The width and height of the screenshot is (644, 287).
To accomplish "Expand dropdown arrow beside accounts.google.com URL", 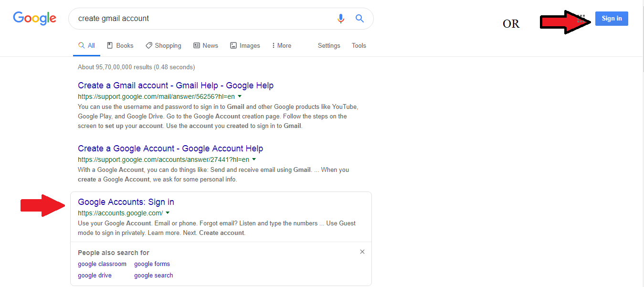I will [168, 213].
